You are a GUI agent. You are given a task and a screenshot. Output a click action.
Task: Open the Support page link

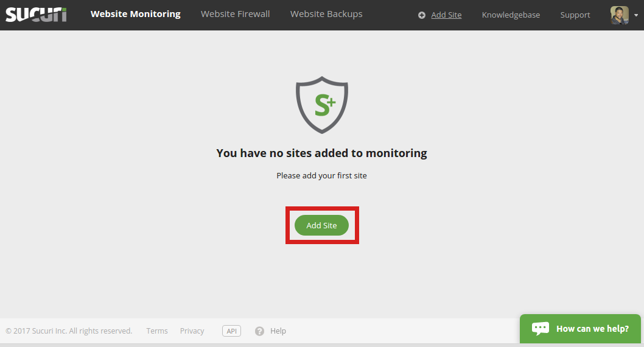tap(575, 15)
